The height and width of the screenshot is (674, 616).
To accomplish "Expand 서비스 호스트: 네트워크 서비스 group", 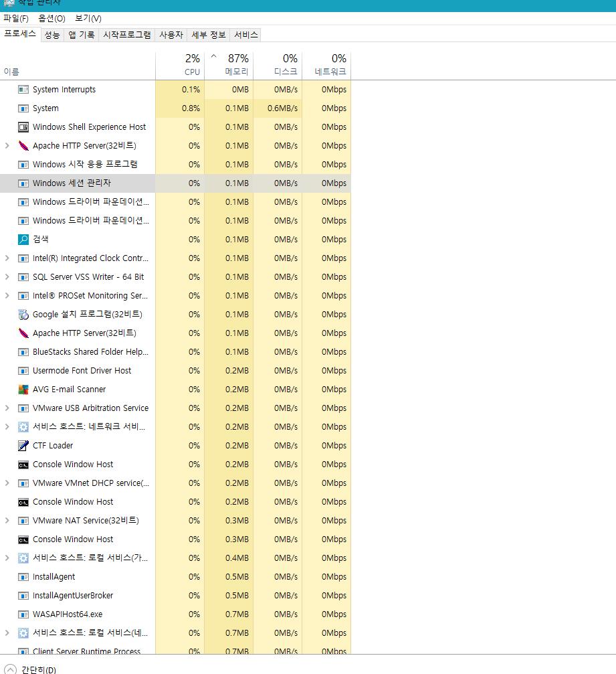I will click(x=7, y=426).
